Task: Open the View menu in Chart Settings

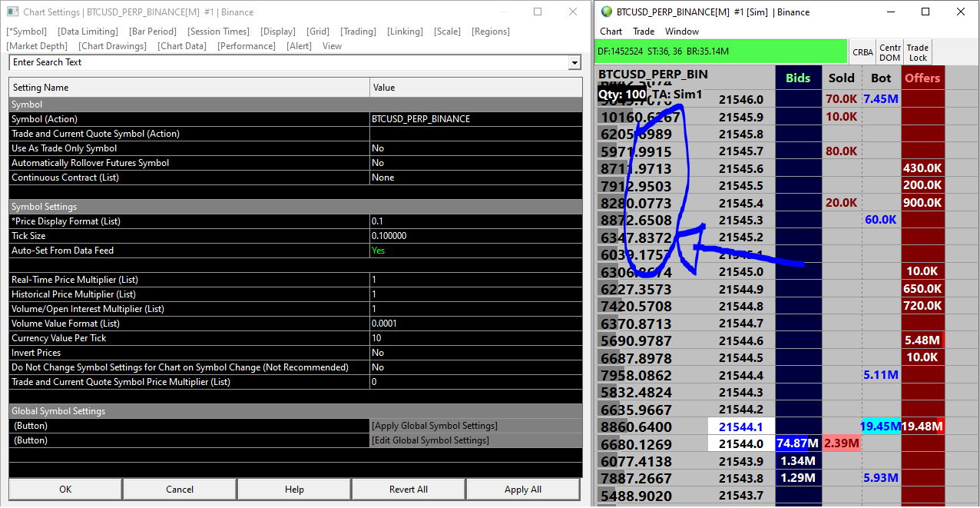Action: click(332, 46)
